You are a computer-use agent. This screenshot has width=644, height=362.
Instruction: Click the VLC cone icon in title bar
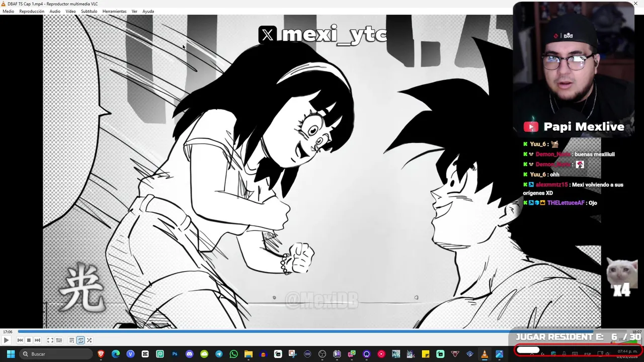click(4, 4)
